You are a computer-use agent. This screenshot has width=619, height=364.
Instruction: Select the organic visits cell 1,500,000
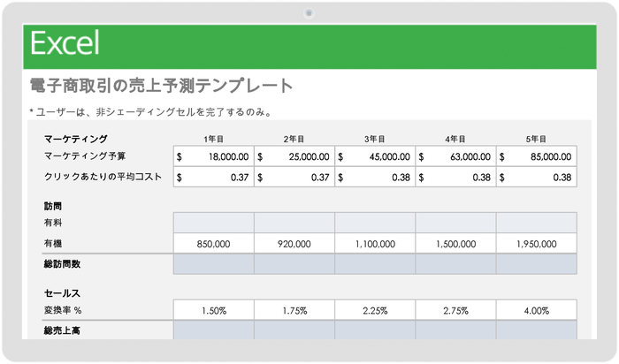click(x=455, y=243)
